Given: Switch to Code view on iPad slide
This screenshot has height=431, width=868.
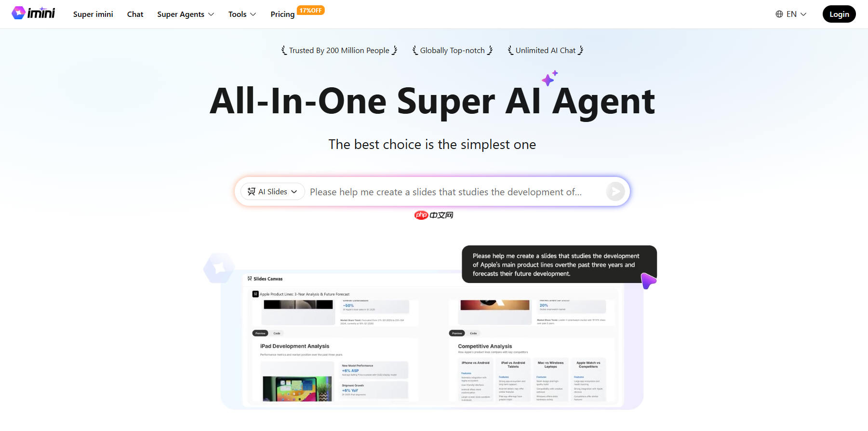Looking at the screenshot, I should click(x=277, y=333).
